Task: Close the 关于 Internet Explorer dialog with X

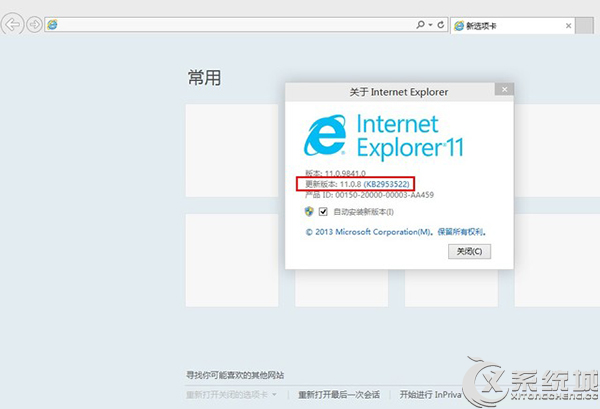Action: pos(504,89)
